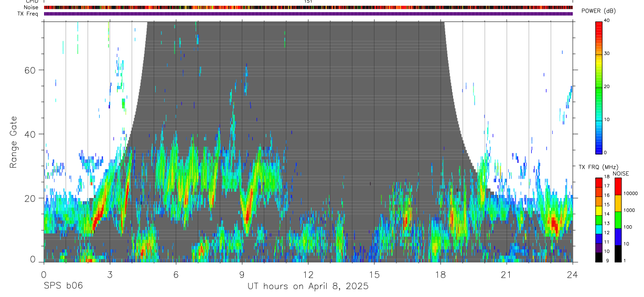Image resolution: width=644 pixels, height=297 pixels.
Task: Click the Range Gate axis title
Action: tap(14, 142)
